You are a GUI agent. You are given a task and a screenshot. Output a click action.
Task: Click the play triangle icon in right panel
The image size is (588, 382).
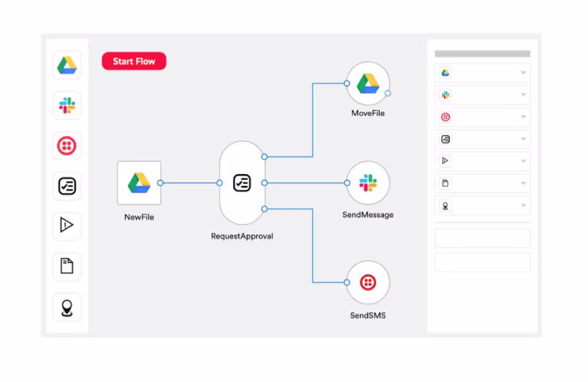[x=446, y=161]
